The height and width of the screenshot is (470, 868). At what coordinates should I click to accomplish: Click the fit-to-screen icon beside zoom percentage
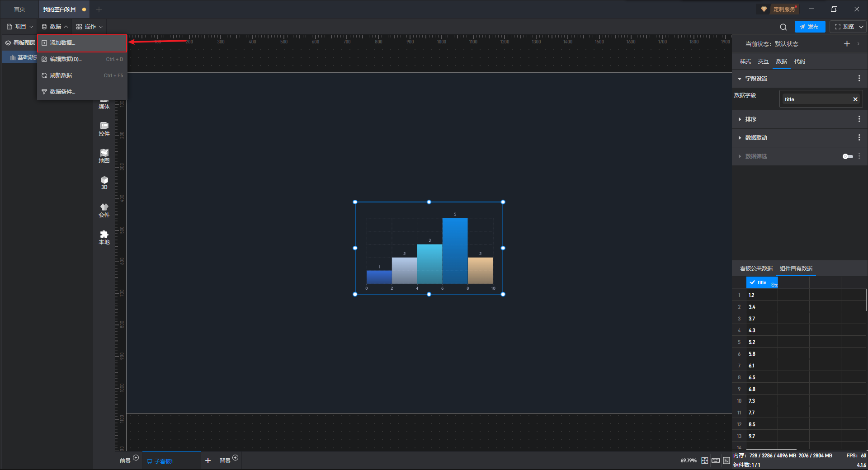pos(705,461)
